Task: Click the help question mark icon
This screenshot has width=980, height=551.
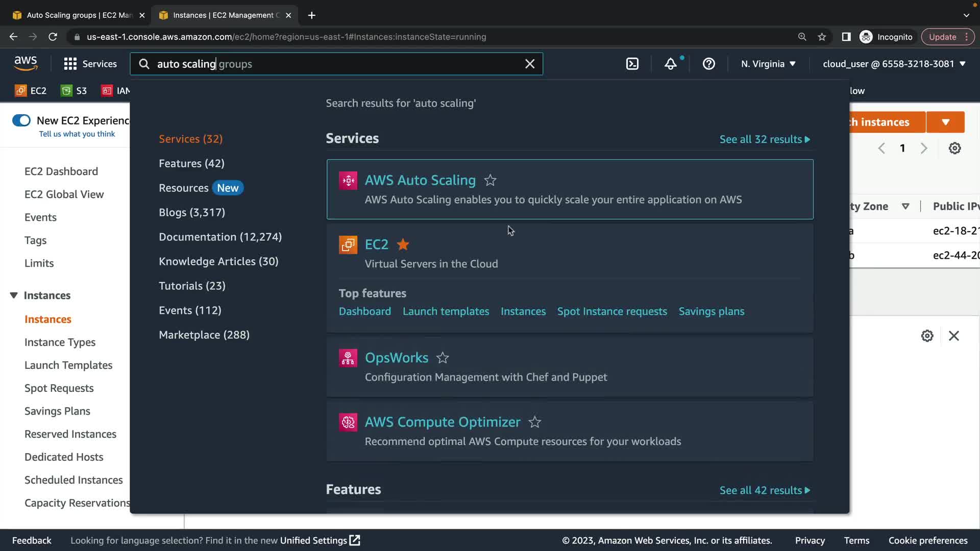Action: (708, 64)
